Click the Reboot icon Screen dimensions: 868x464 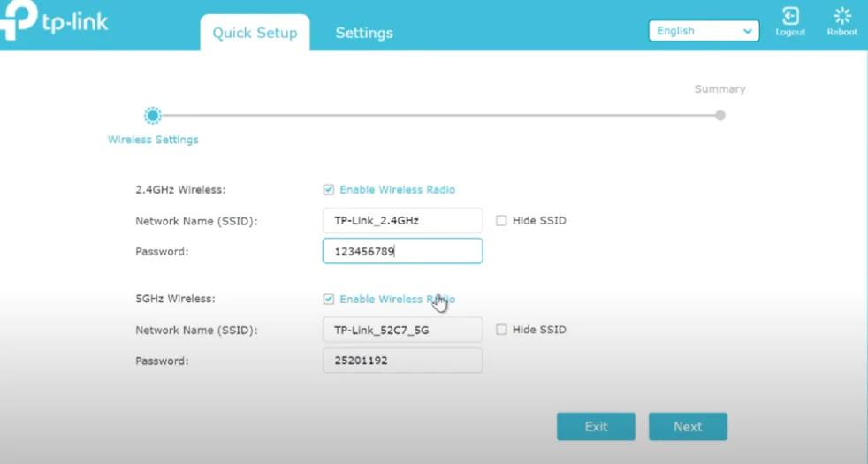click(841, 17)
